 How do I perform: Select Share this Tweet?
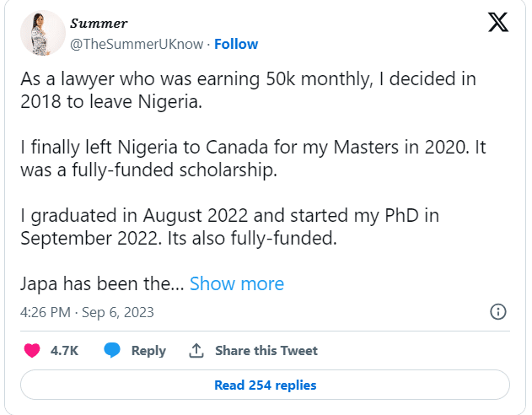[266, 350]
